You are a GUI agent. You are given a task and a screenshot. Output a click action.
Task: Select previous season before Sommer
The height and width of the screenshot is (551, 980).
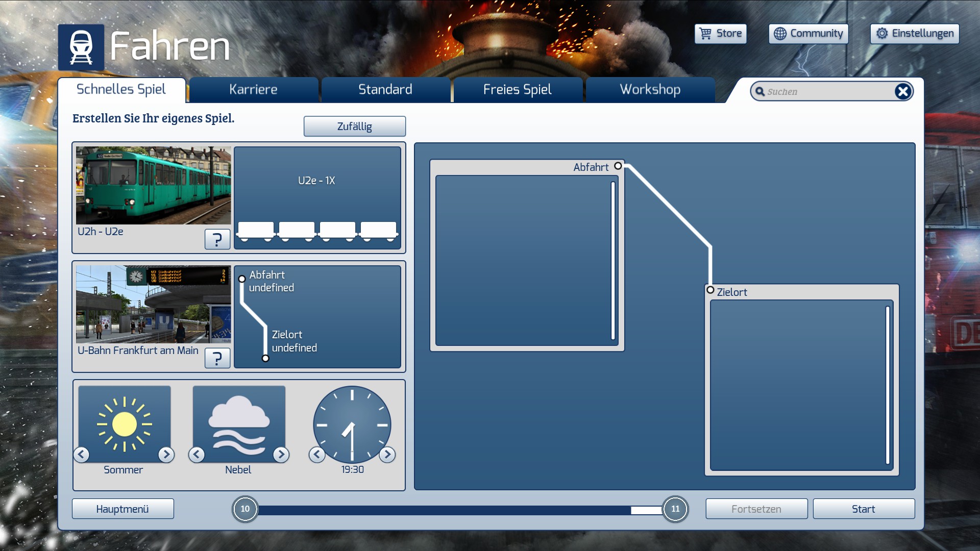pyautogui.click(x=82, y=454)
